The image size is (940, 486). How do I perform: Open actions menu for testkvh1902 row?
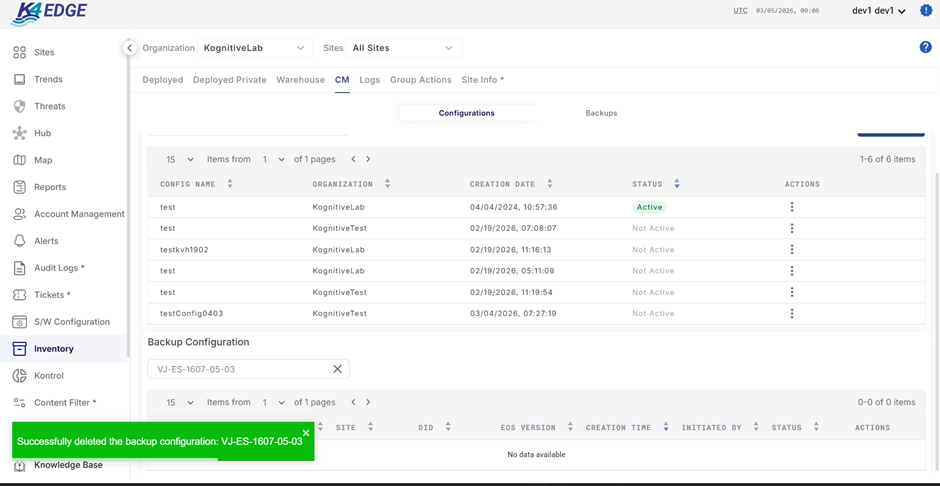click(x=792, y=250)
